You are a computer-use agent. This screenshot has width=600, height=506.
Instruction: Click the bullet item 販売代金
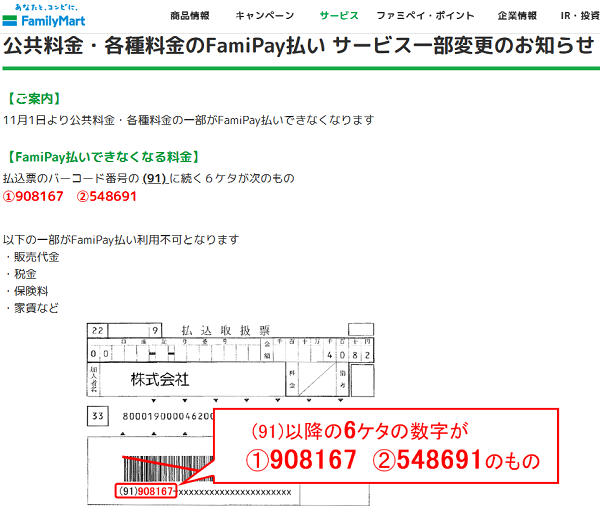click(36, 257)
